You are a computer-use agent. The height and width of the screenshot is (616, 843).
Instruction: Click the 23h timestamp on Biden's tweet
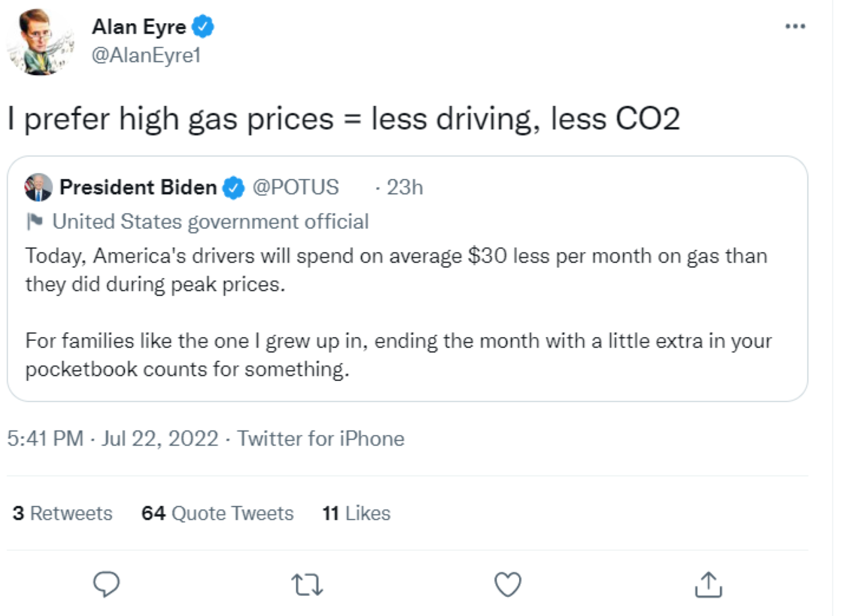406,188
